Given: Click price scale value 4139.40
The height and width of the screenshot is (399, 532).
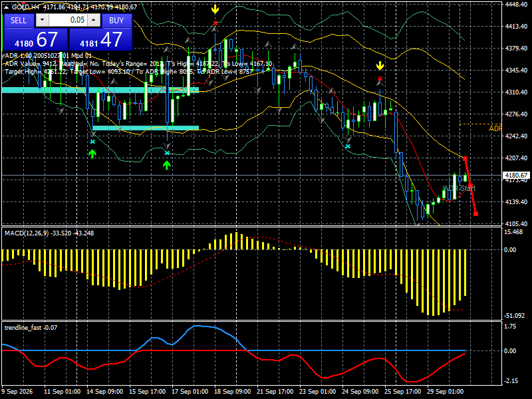Looking at the screenshot, I should (516, 202).
